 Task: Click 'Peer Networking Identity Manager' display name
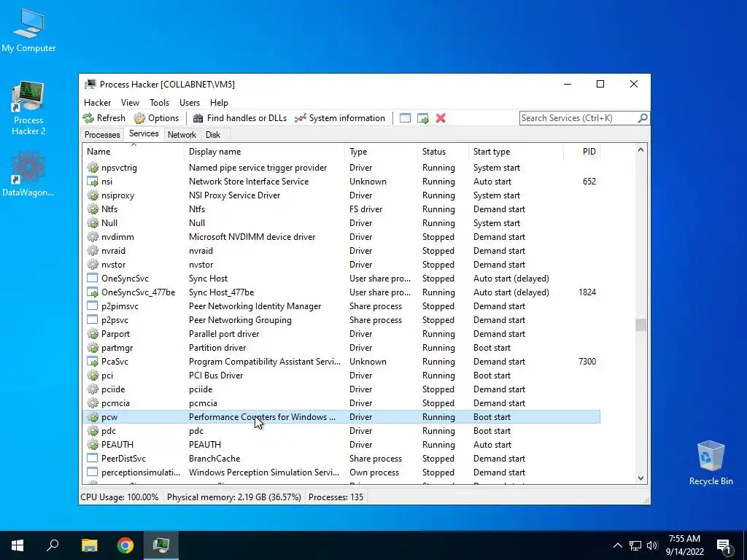255,306
